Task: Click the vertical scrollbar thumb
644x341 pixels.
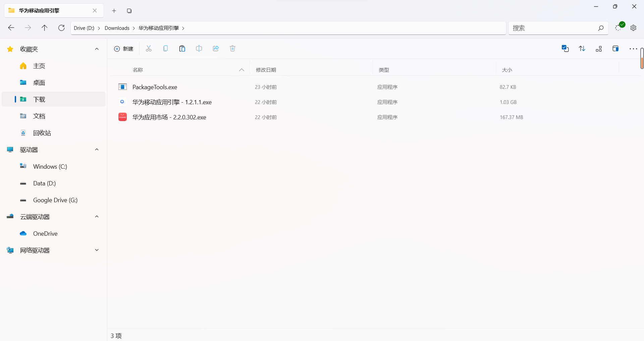Action: (642, 58)
